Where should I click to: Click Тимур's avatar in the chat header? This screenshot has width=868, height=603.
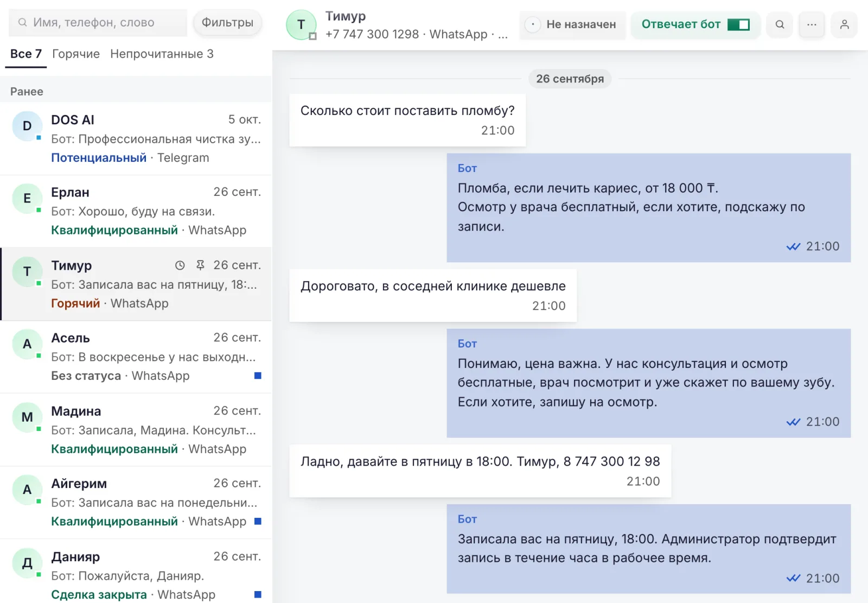pyautogui.click(x=301, y=24)
